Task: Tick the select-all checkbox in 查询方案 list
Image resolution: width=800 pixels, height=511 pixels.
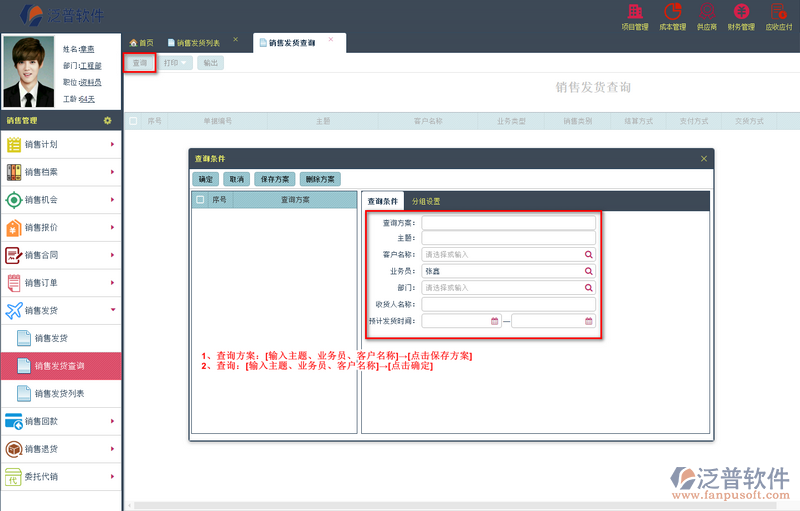Action: 200,199
